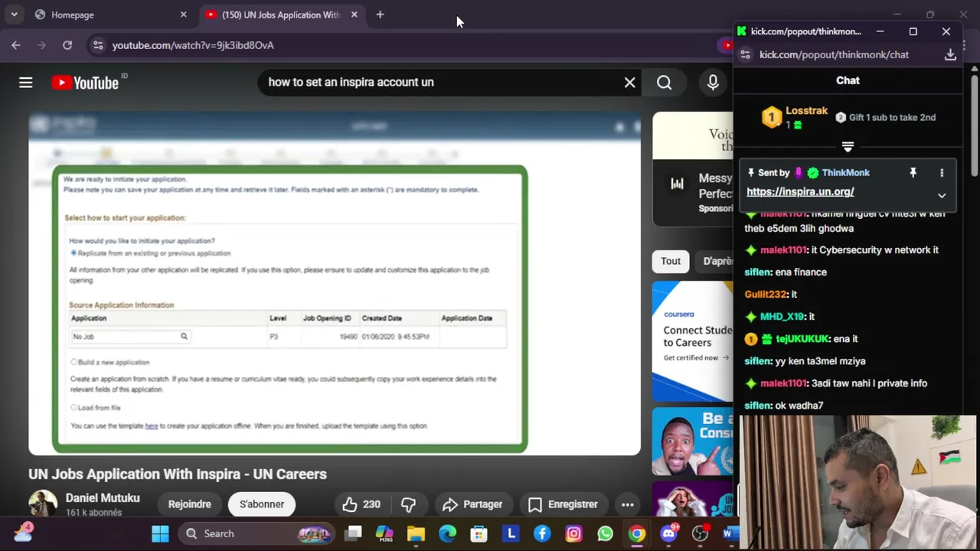
Task: Click the username MHD_X19 in chat
Action: 782,317
